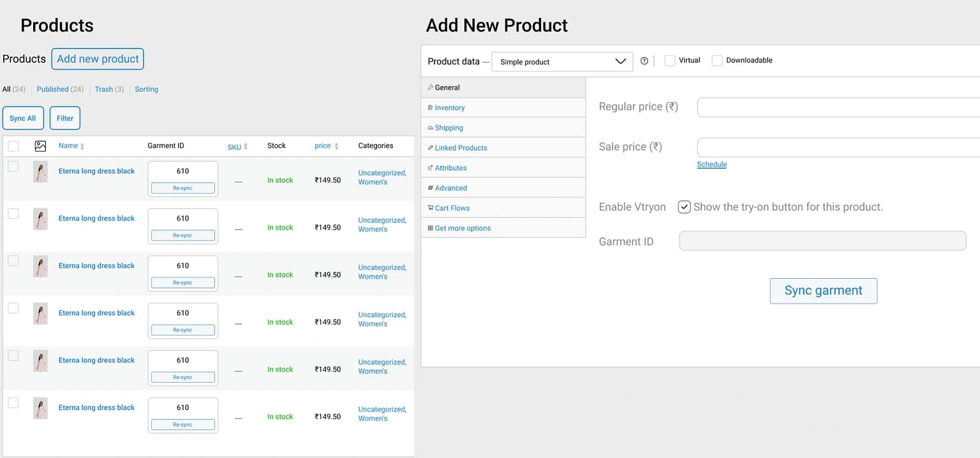The width and height of the screenshot is (980, 458).
Task: Click the Add new product button
Action: pos(98,59)
